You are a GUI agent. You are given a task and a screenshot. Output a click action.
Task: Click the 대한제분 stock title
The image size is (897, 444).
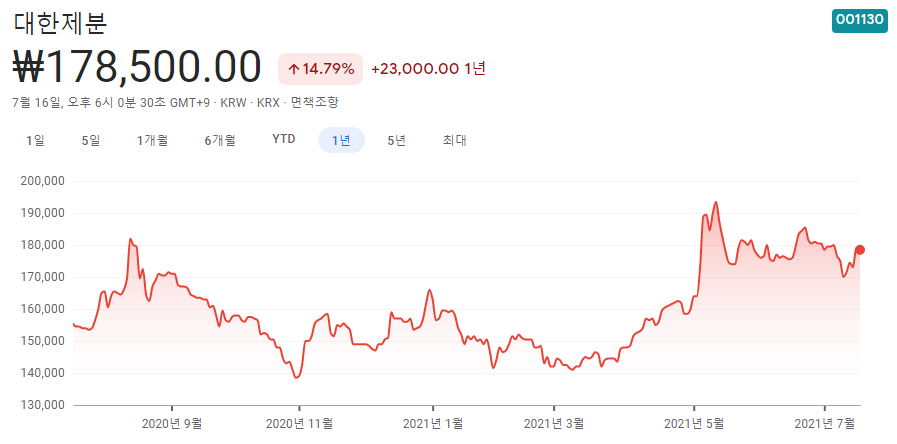click(x=60, y=22)
